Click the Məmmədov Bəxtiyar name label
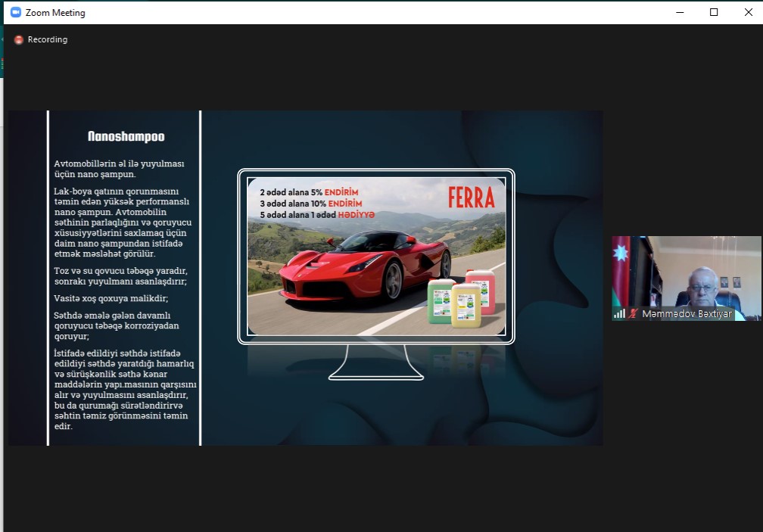 687,313
